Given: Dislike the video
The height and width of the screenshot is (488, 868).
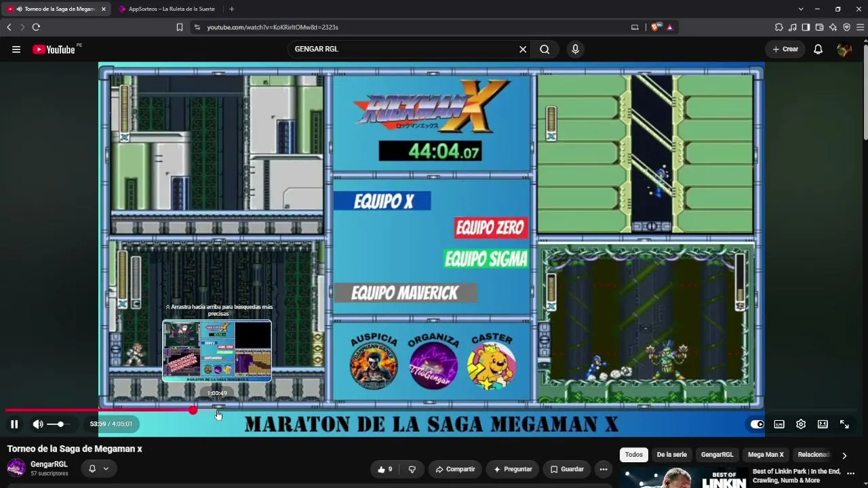Looking at the screenshot, I should 412,469.
